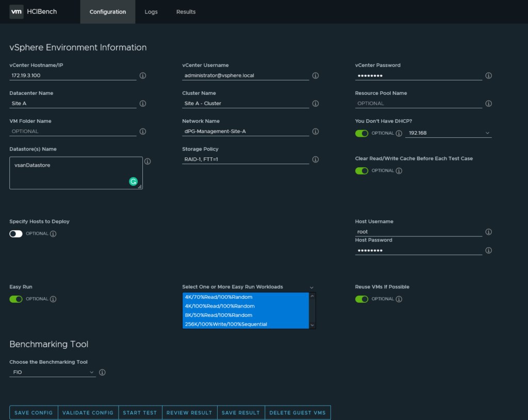Click REVIEW RESULT button
528x420 pixels.
[x=189, y=413]
